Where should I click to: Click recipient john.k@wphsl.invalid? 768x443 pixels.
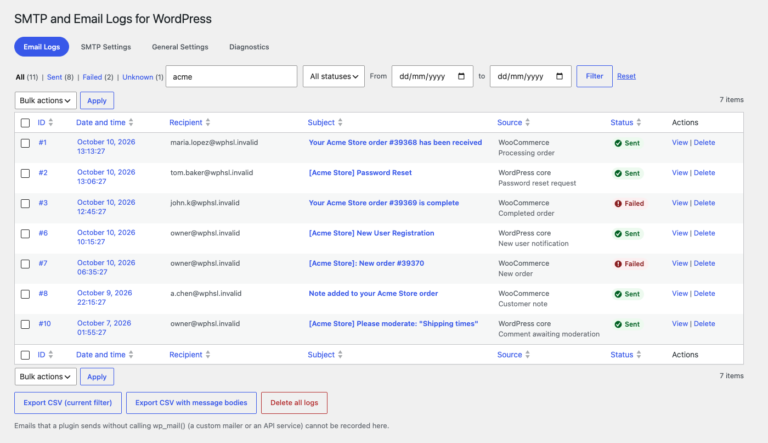(205, 203)
